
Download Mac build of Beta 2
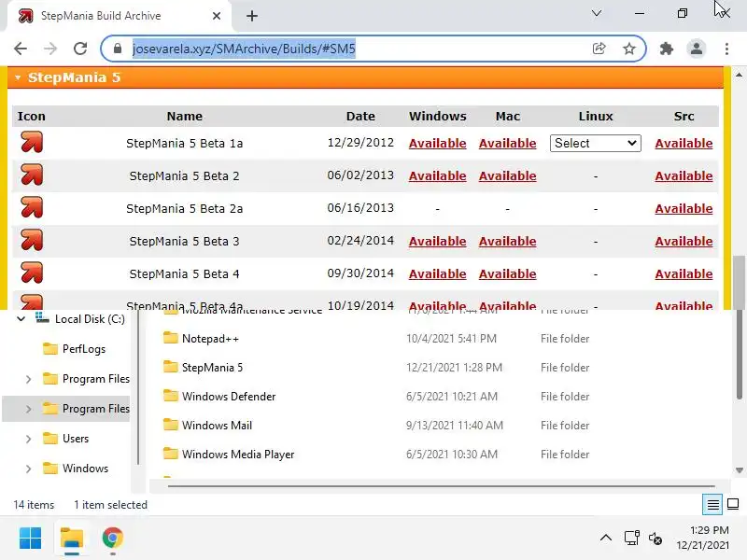pos(507,176)
